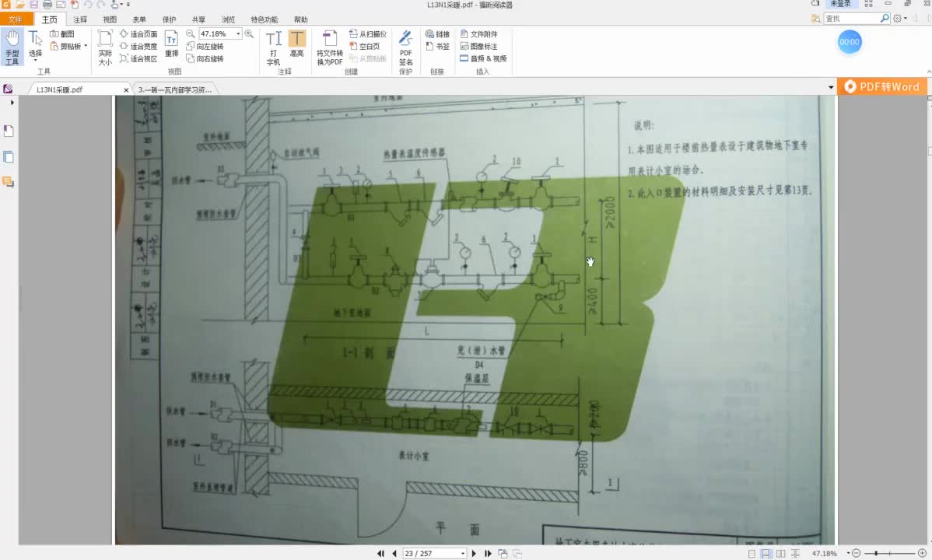
Task: Go to the next page arrow
Action: coord(474,554)
